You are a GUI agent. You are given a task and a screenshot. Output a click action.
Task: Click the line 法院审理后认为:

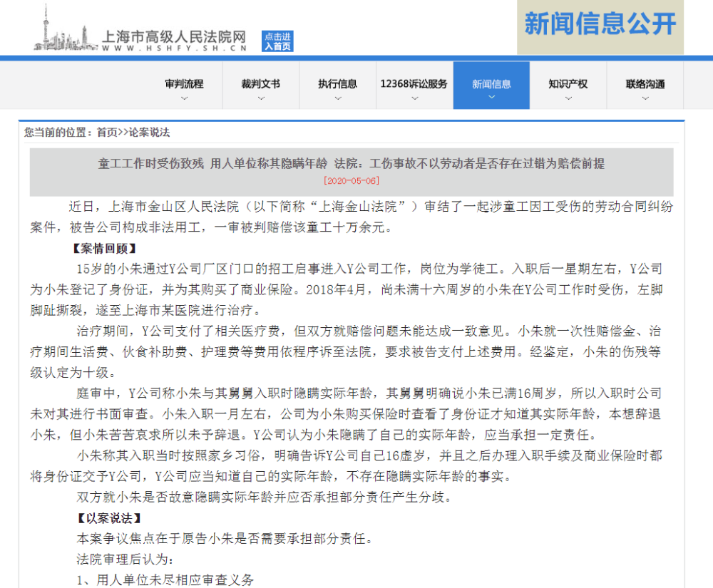coord(125,559)
